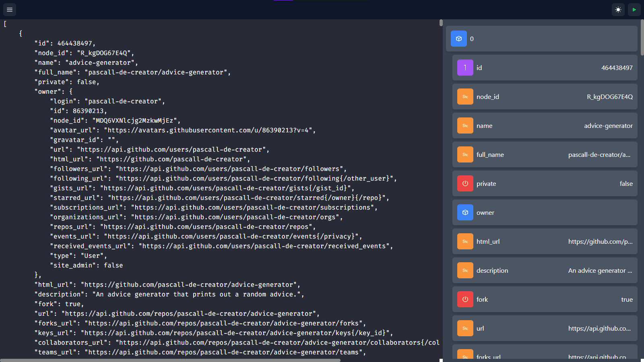Click the editor's vertical scrollbar thumb
This screenshot has width=644, height=362.
(441, 23)
